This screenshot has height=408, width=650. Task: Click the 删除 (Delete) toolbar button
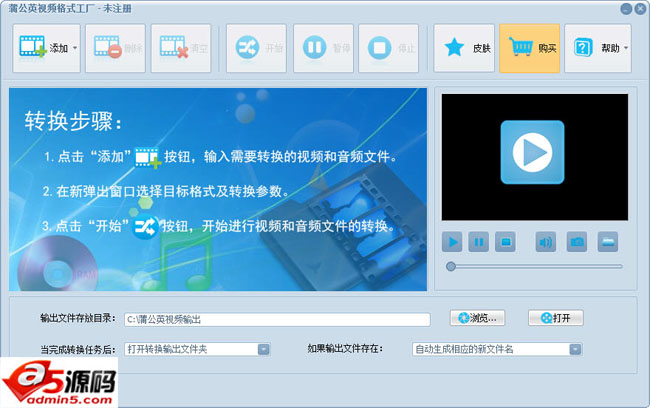[x=115, y=48]
